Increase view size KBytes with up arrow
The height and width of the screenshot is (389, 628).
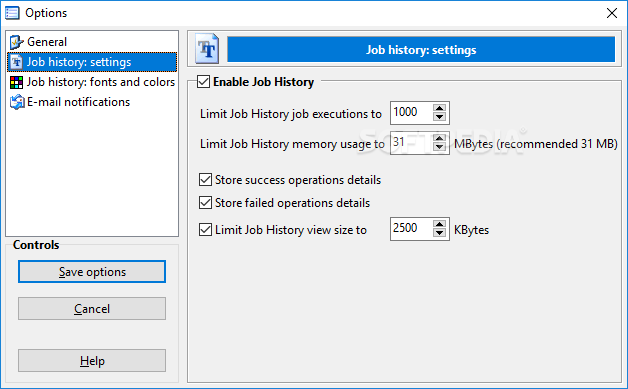tap(439, 224)
